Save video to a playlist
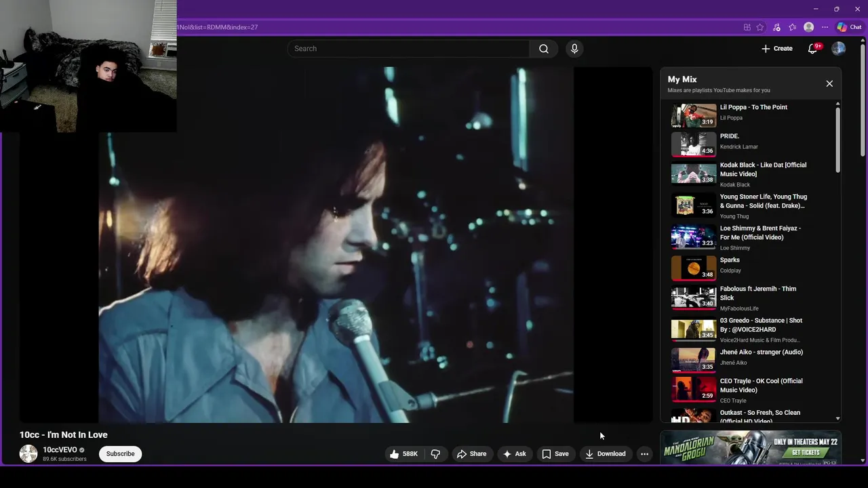The image size is (868, 488). (555, 454)
